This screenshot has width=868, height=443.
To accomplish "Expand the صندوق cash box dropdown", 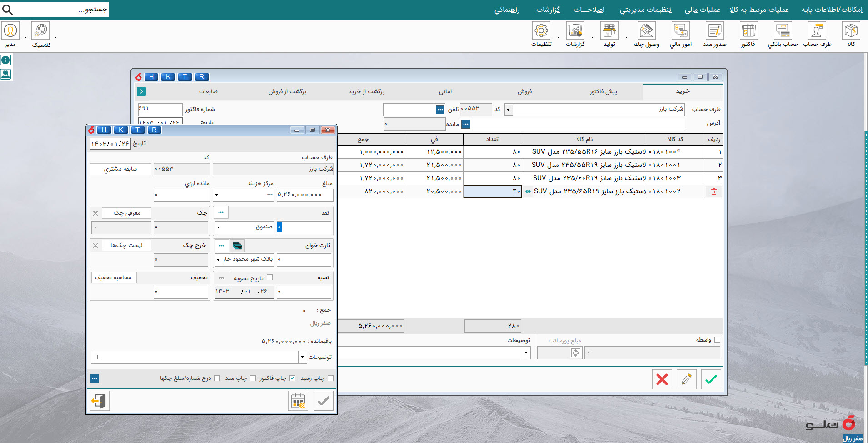I will coord(219,227).
